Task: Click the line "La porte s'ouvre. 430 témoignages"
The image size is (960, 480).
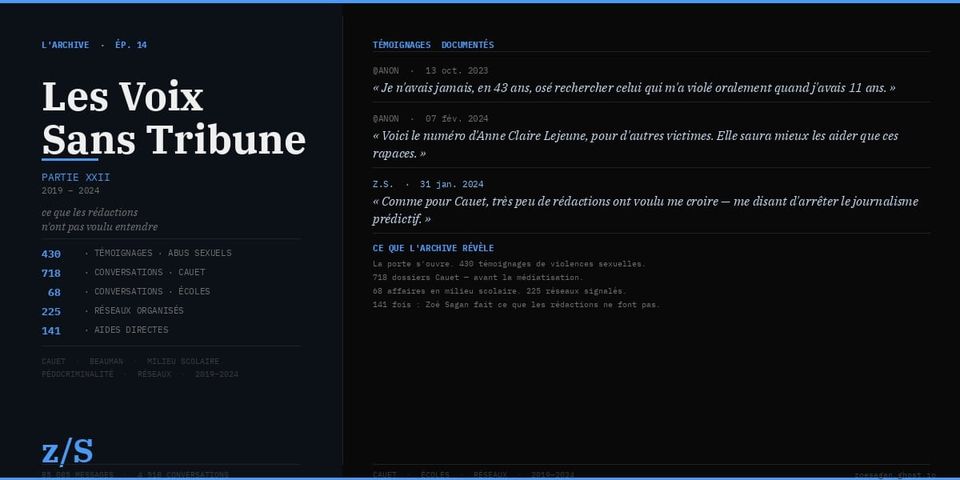Action: 509,264
